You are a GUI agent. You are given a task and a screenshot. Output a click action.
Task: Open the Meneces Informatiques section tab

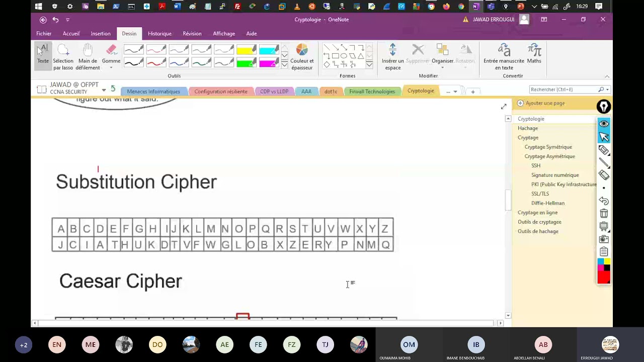pyautogui.click(x=153, y=92)
